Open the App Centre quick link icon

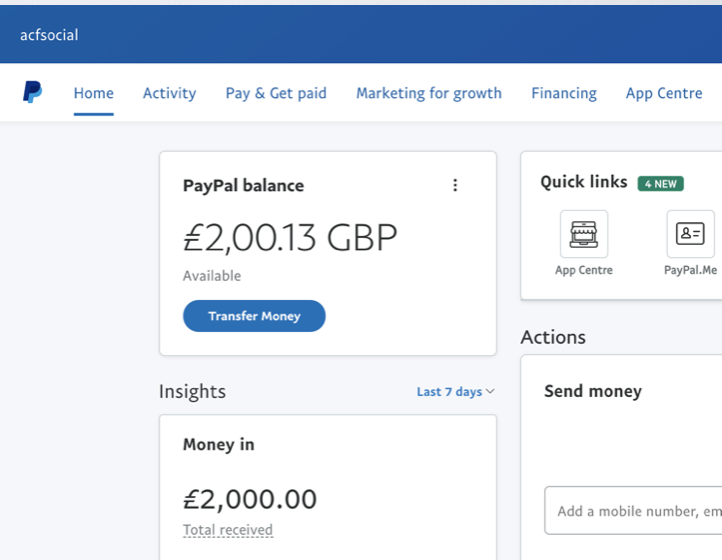click(x=583, y=234)
